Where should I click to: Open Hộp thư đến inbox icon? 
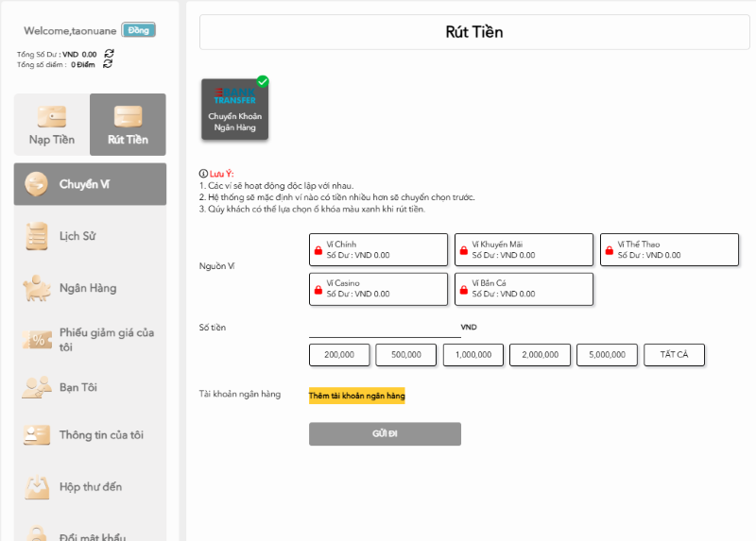pyautogui.click(x=37, y=486)
